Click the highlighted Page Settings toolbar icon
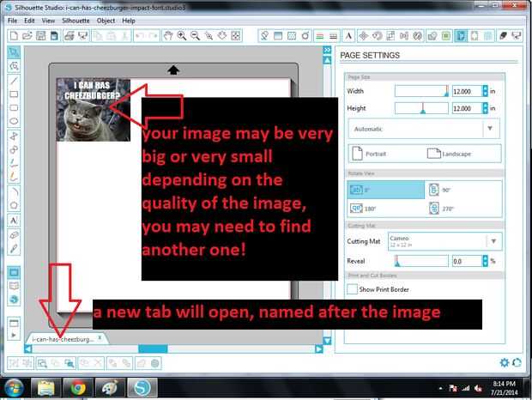The height and width of the screenshot is (400, 532). click(x=461, y=36)
